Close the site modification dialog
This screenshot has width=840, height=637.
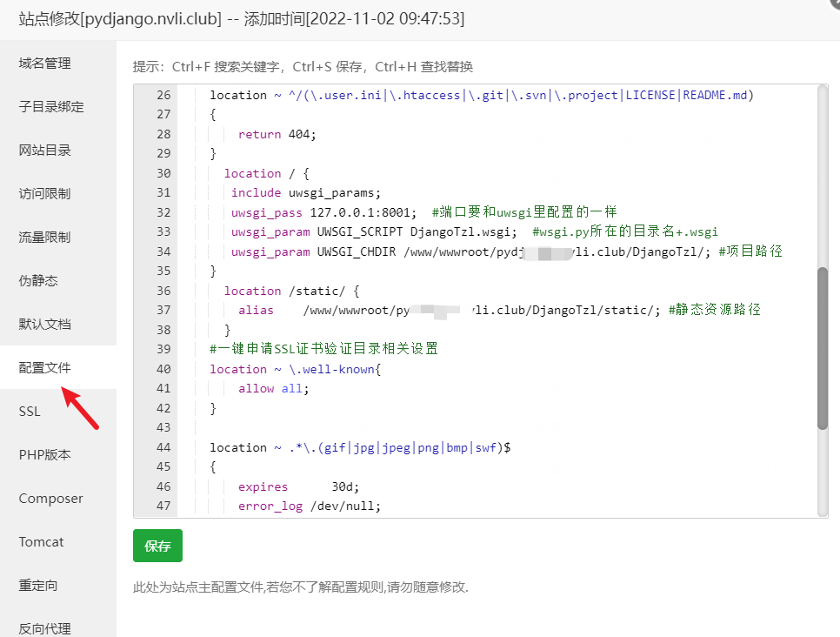[x=834, y=4]
